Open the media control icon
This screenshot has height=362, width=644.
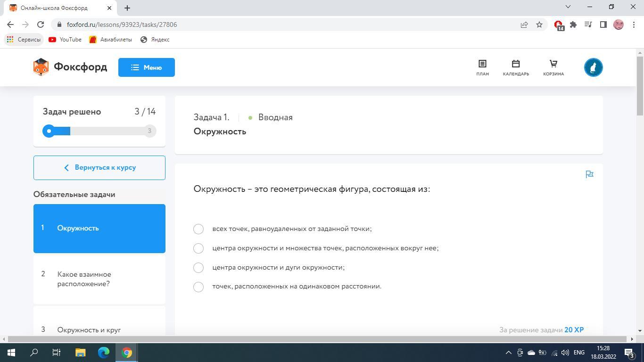pos(588,25)
